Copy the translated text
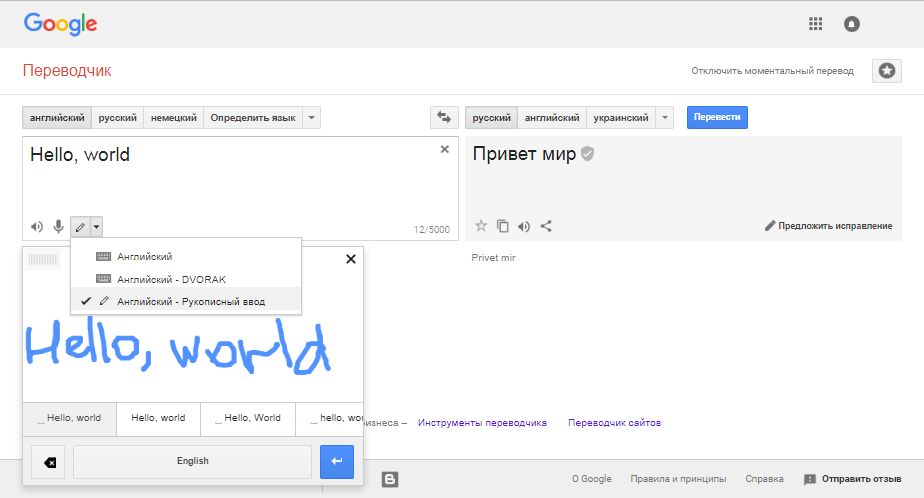This screenshot has height=498, width=924. point(503,226)
